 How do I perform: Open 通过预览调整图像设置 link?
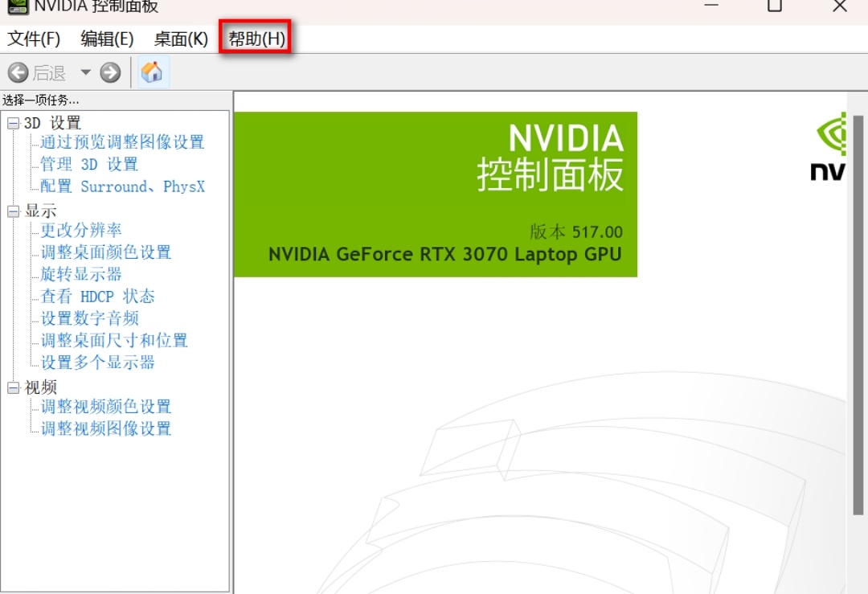coord(122,142)
